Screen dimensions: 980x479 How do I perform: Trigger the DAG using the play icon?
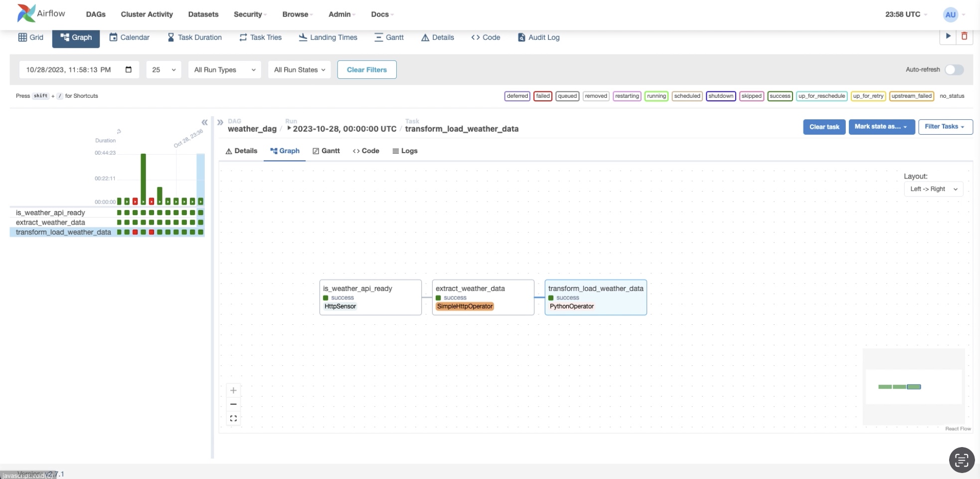tap(948, 36)
